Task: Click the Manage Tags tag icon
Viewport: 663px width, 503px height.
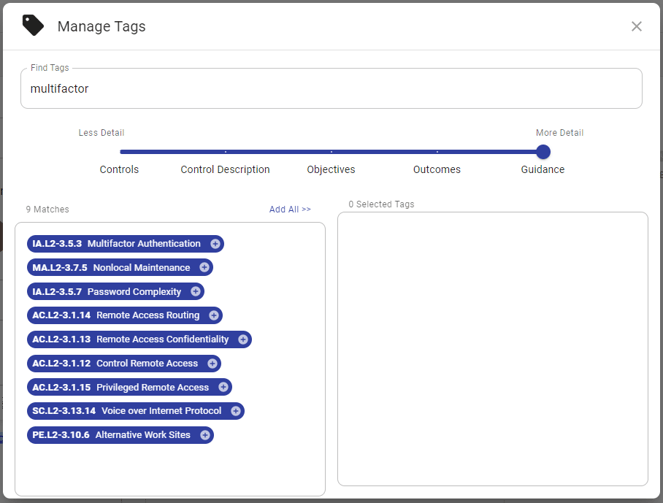Action: [x=33, y=25]
